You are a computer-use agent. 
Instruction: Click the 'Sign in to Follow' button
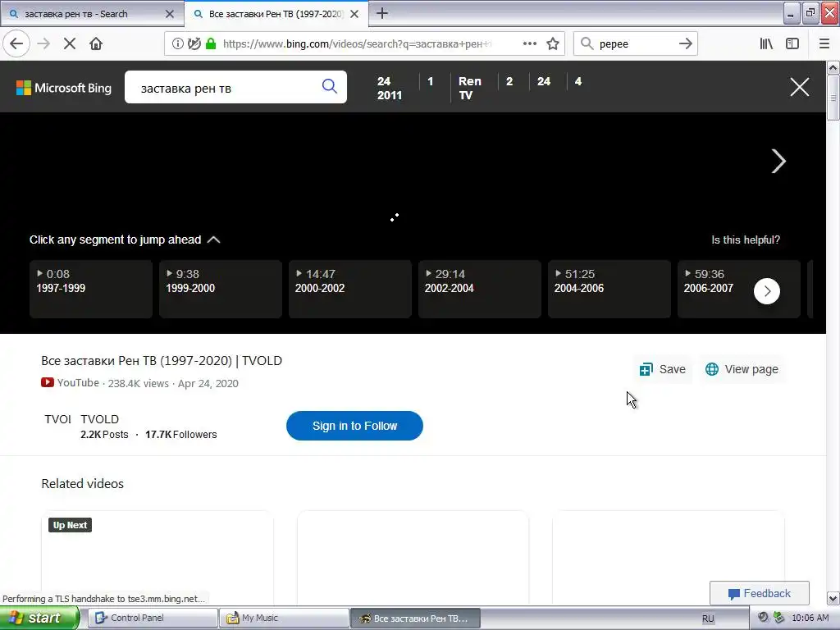click(x=354, y=426)
